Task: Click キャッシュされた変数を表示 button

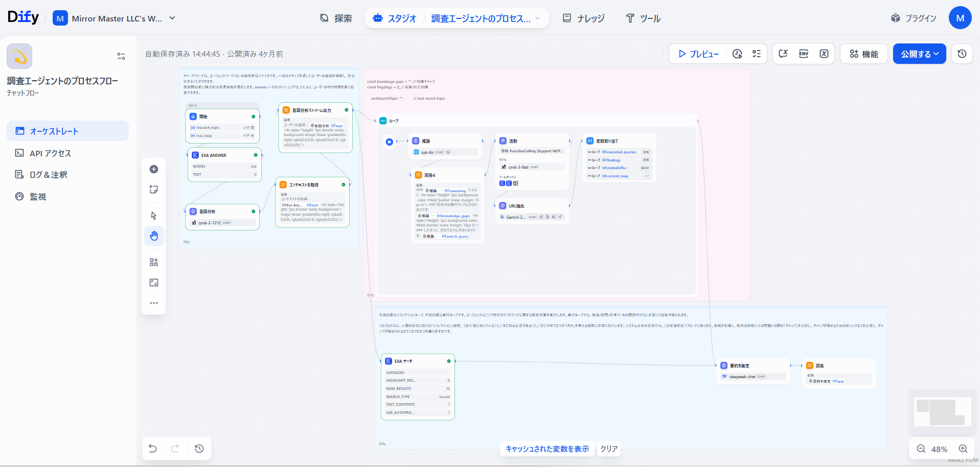Action: (x=547, y=449)
